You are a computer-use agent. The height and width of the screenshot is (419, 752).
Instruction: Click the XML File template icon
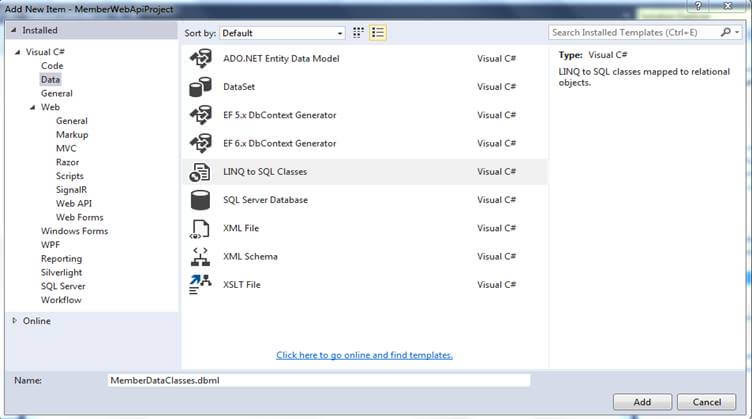pos(200,229)
